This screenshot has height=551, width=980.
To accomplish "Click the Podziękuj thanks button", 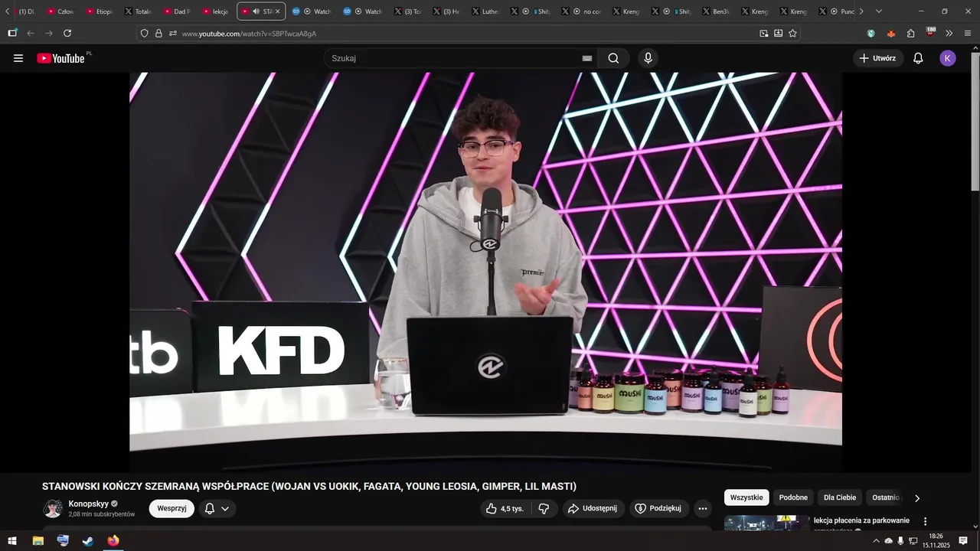I will pos(658,508).
